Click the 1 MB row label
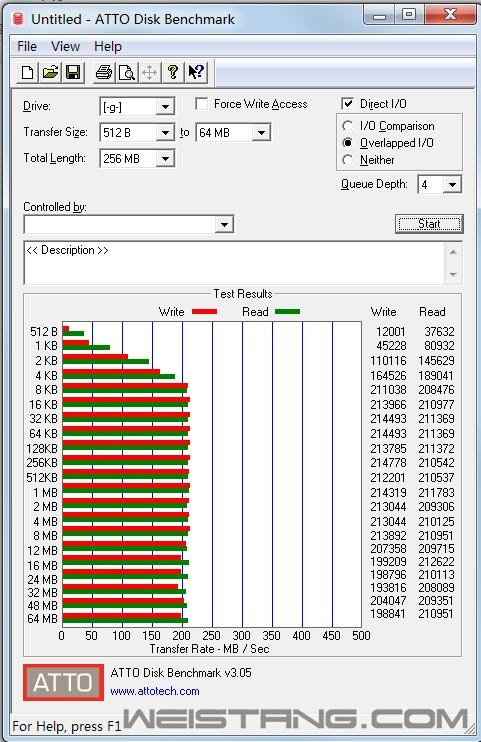This screenshot has height=742, width=481. tap(45, 493)
